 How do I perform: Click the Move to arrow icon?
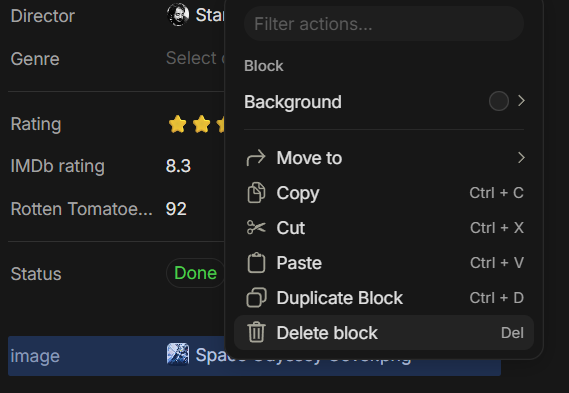tap(256, 158)
